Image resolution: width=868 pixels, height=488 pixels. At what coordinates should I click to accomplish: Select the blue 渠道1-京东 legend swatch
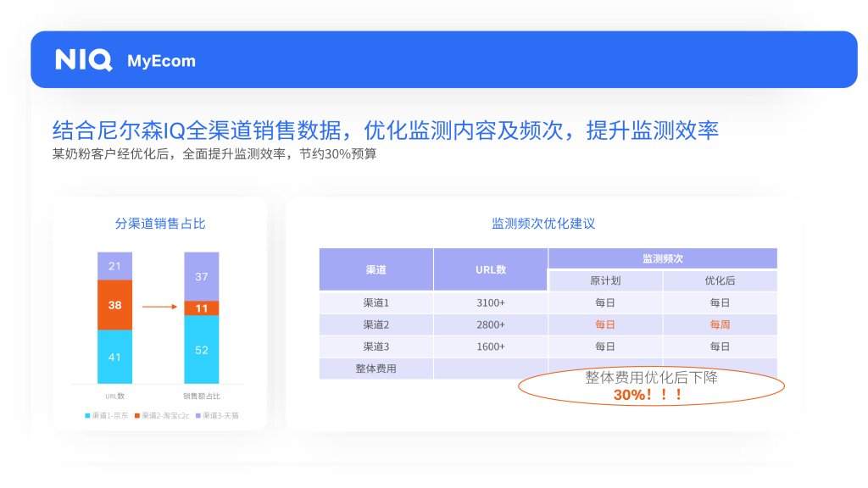click(x=87, y=416)
